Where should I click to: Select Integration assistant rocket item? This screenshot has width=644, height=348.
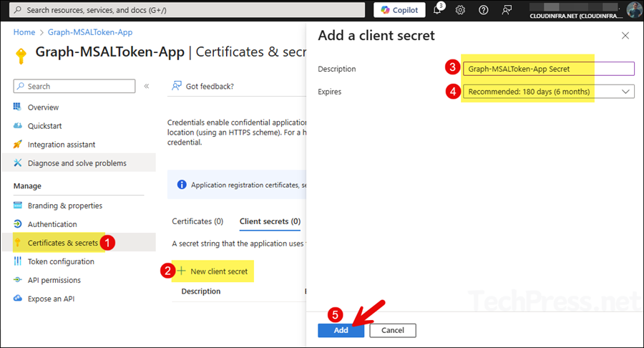(x=61, y=145)
